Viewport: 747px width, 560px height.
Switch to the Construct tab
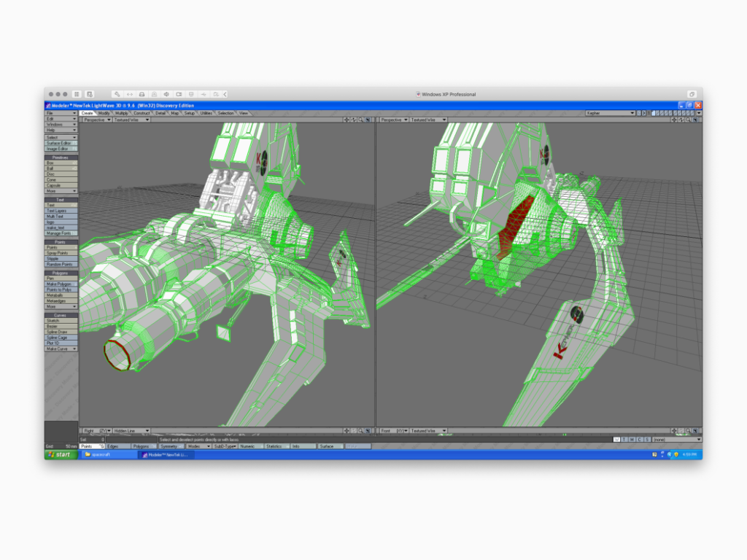(142, 113)
